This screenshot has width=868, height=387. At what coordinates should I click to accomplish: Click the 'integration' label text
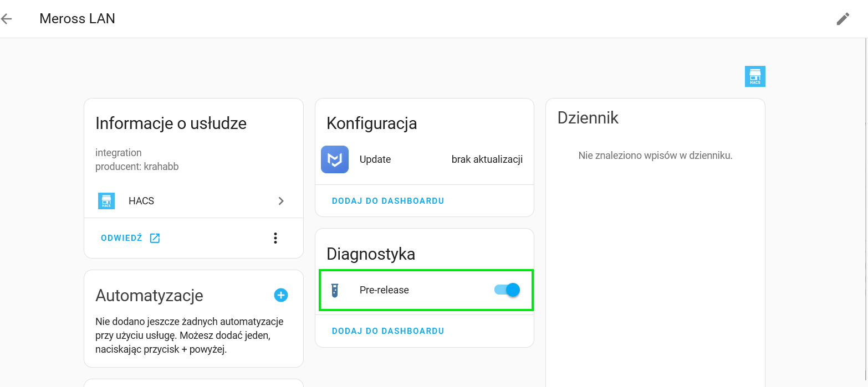pos(119,153)
